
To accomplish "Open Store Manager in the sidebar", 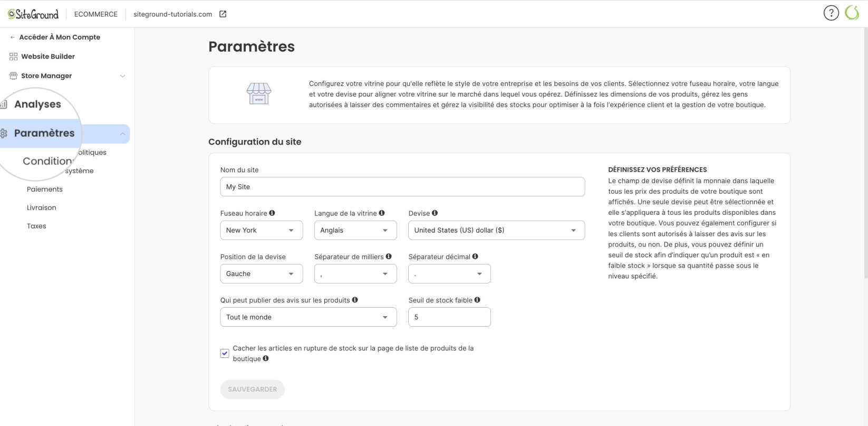I will click(x=46, y=76).
